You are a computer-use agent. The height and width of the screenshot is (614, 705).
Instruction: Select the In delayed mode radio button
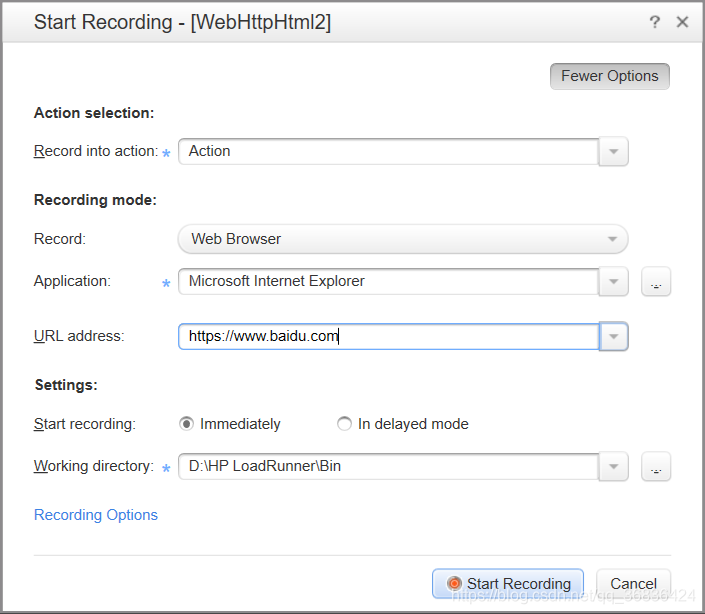[x=345, y=424]
